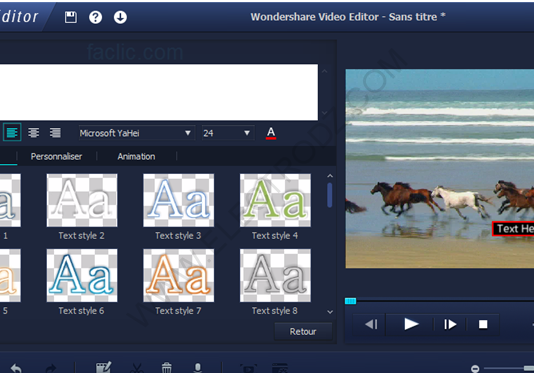Image resolution: width=534 pixels, height=375 pixels.
Task: Select the orange Text style 7
Action: [x=179, y=275]
